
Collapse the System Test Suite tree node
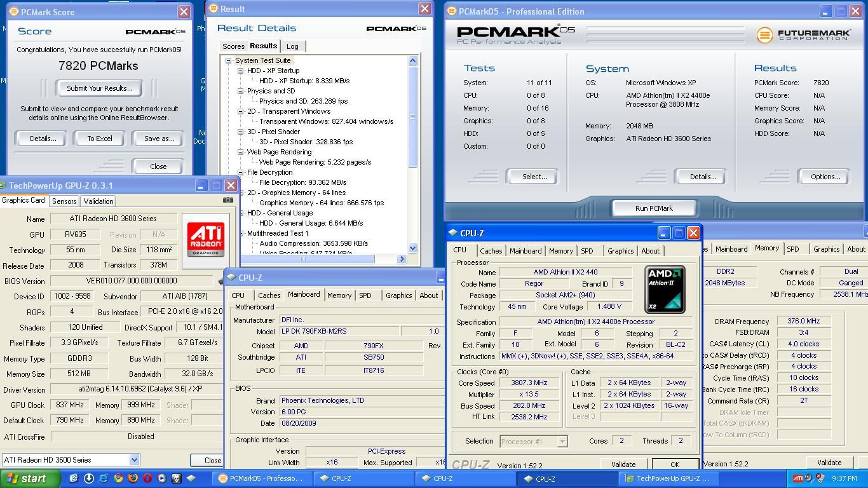228,60
